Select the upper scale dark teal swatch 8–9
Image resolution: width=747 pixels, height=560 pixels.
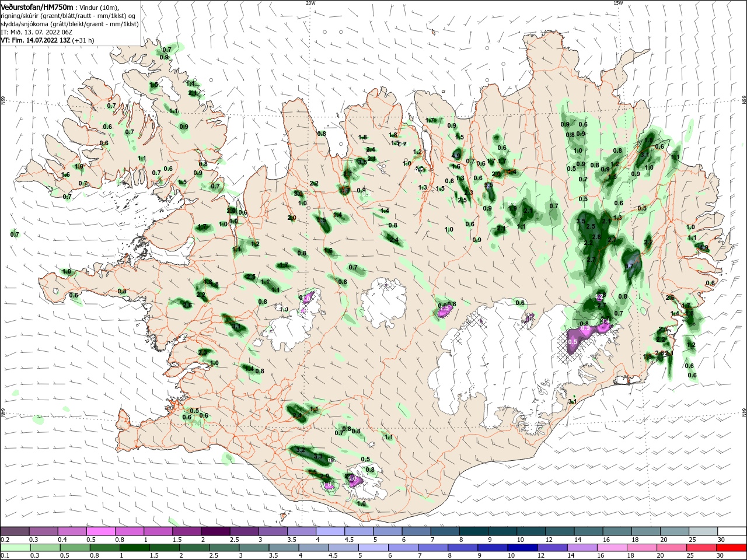474,532
